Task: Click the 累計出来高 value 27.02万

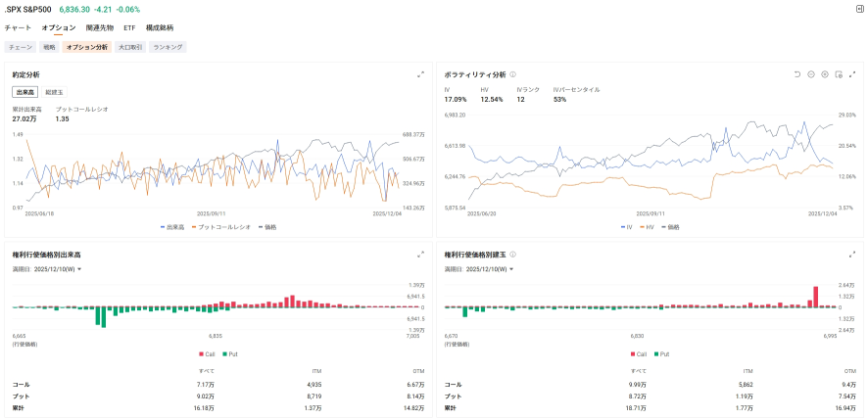Action: point(24,118)
